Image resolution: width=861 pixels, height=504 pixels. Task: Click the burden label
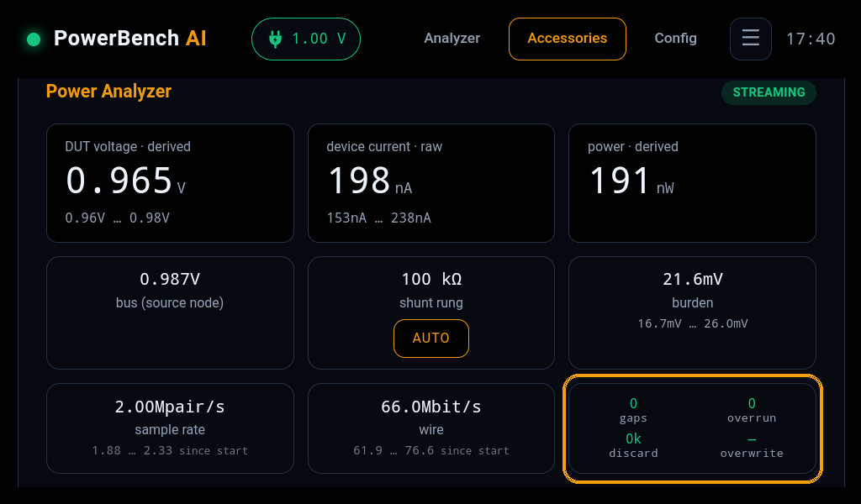[693, 302]
